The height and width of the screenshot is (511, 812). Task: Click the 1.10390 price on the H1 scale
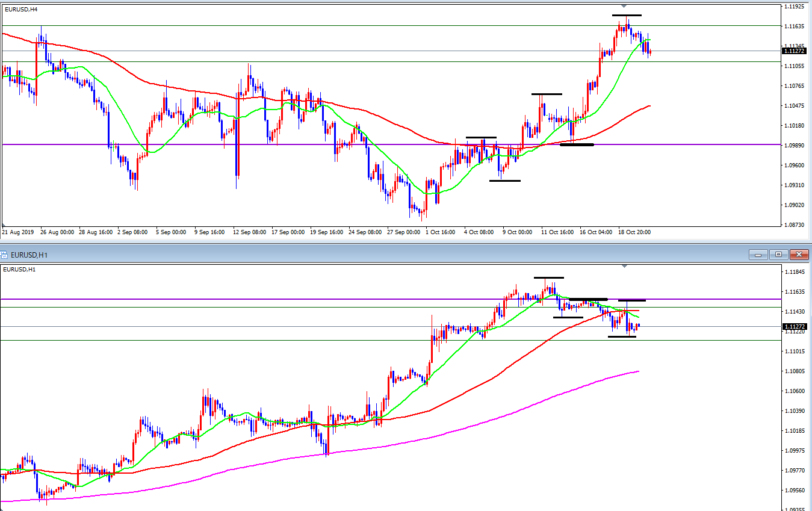coord(795,411)
